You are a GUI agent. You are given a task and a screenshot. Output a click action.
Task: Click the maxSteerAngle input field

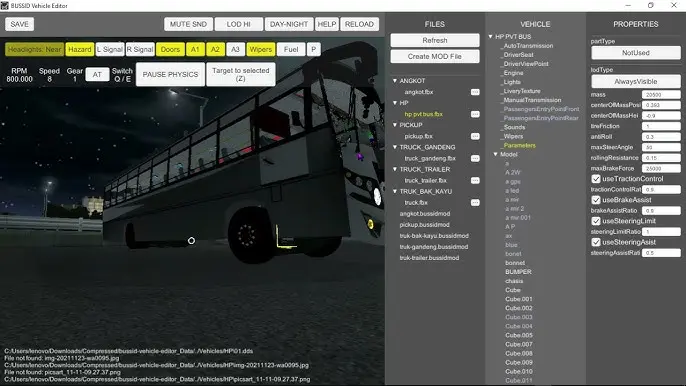[x=661, y=147]
